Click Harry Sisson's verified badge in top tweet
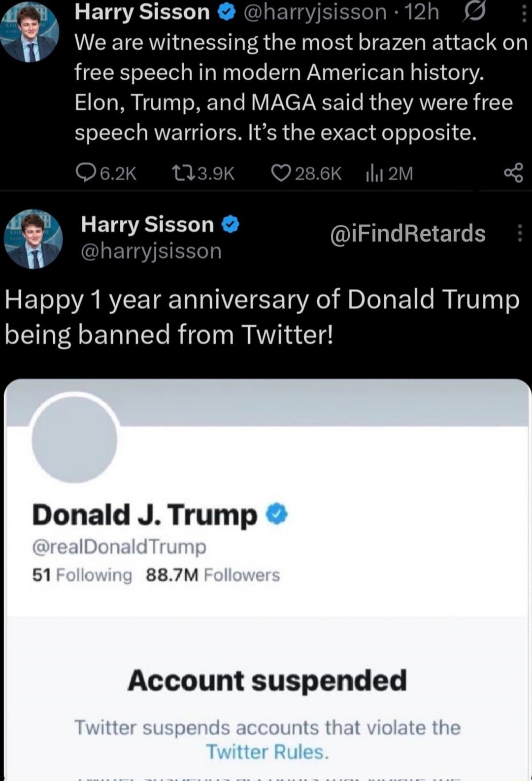532x781 pixels. click(x=226, y=12)
